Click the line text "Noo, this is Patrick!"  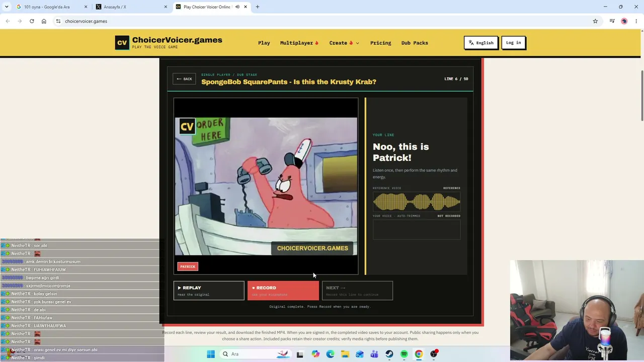(x=400, y=152)
